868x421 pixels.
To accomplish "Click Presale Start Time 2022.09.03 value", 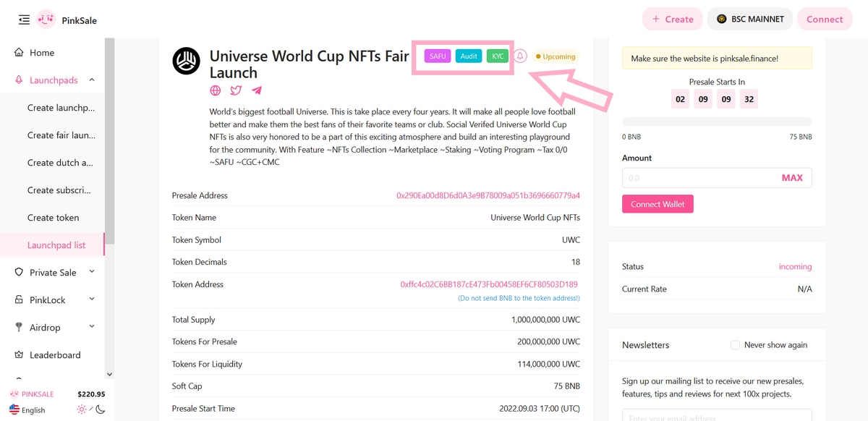I will (x=540, y=409).
